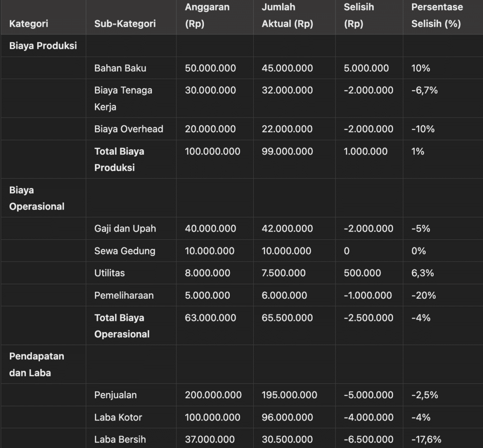
Task: Select the Bahan Baku sub-category cell
Action: tap(114, 68)
